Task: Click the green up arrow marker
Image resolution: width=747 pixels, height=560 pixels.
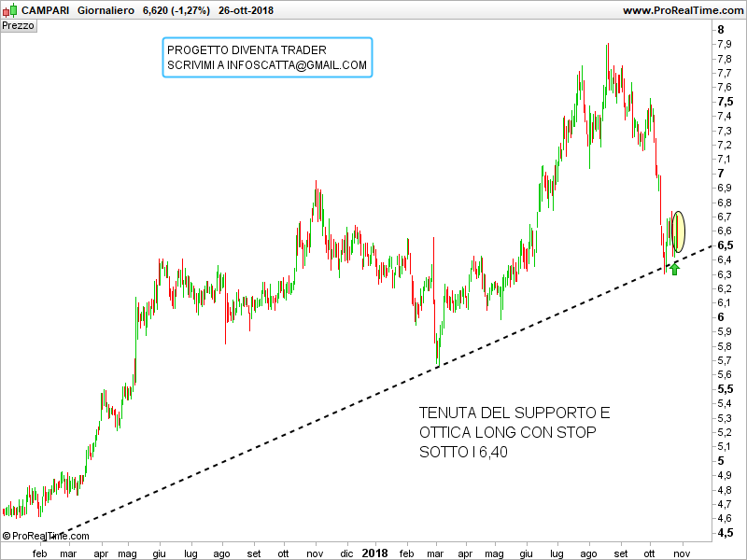Action: [675, 269]
